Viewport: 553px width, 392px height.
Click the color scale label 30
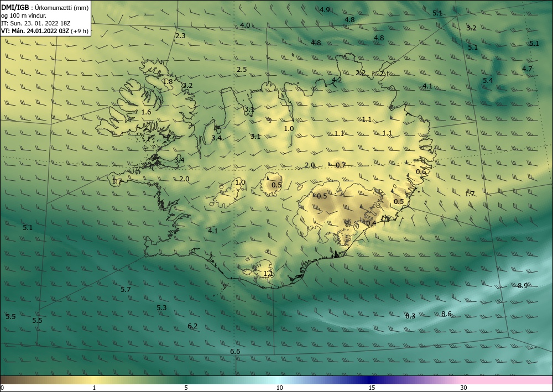tap(463, 388)
